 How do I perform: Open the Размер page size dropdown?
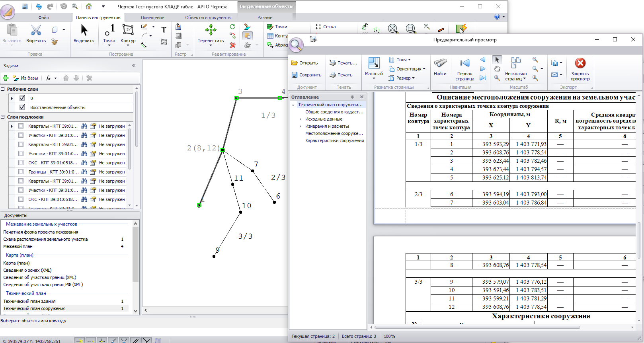click(x=402, y=78)
